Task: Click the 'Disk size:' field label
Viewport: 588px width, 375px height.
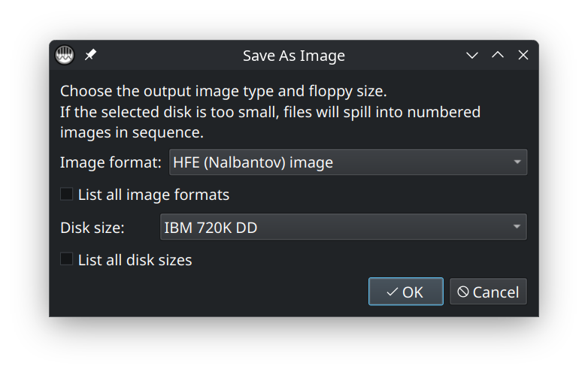Action: pos(92,227)
